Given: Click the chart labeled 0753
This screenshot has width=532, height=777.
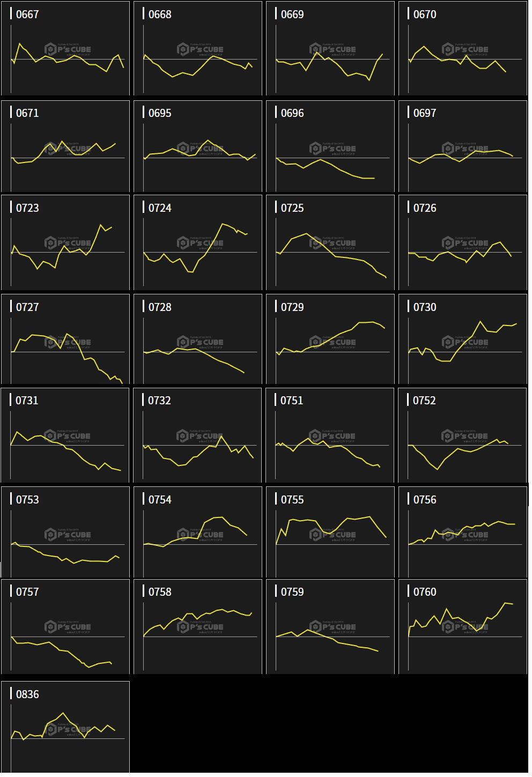Looking at the screenshot, I should [x=65, y=532].
